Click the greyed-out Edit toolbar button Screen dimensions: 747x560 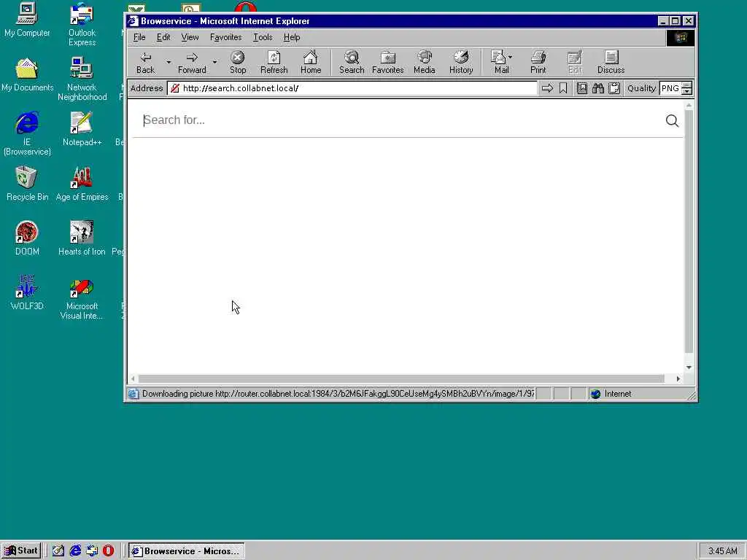click(x=575, y=63)
